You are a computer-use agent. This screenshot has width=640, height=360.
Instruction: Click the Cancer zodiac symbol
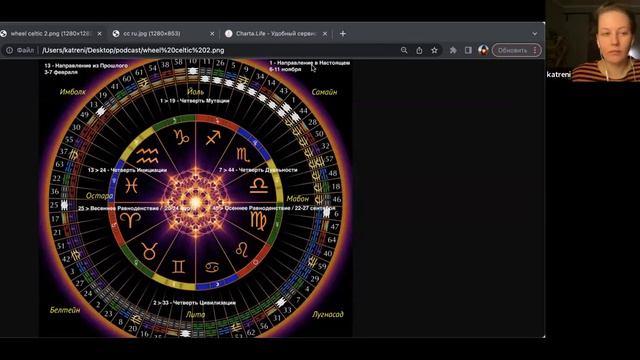pos(212,267)
